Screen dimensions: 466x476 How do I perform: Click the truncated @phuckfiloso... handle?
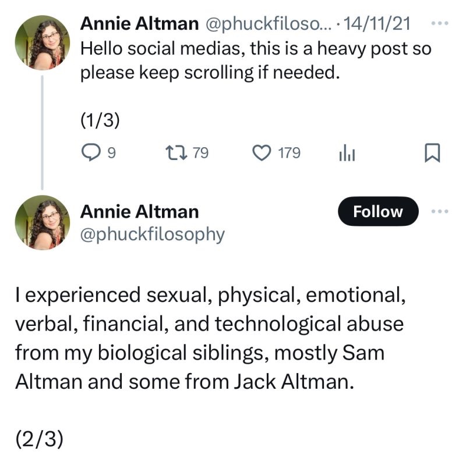pos(266,24)
